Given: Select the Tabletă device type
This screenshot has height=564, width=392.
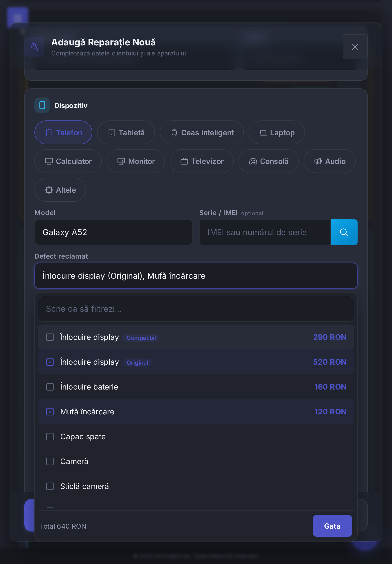Looking at the screenshot, I should [126, 133].
